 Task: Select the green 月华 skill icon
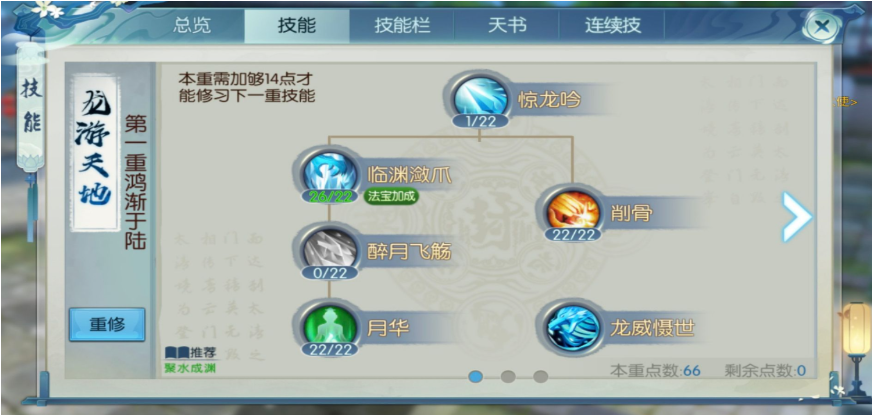pyautogui.click(x=330, y=325)
